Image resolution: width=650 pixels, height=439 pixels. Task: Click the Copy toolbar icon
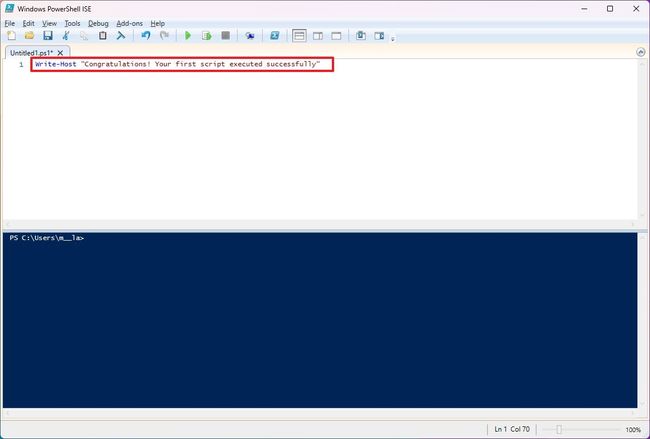point(84,36)
